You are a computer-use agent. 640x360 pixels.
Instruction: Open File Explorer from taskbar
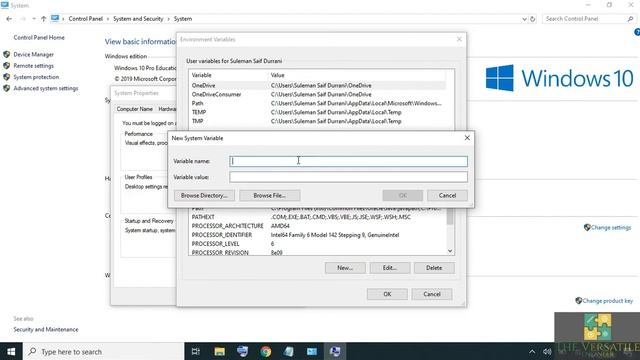220,351
